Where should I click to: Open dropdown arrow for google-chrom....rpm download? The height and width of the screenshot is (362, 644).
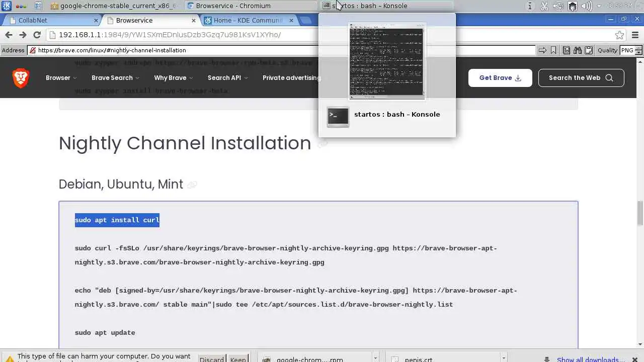tap(375, 358)
